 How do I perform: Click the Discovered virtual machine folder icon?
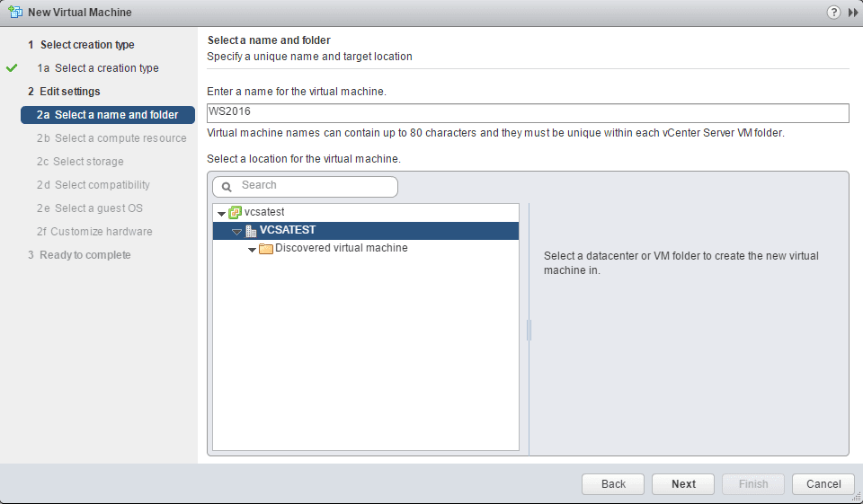(x=265, y=249)
